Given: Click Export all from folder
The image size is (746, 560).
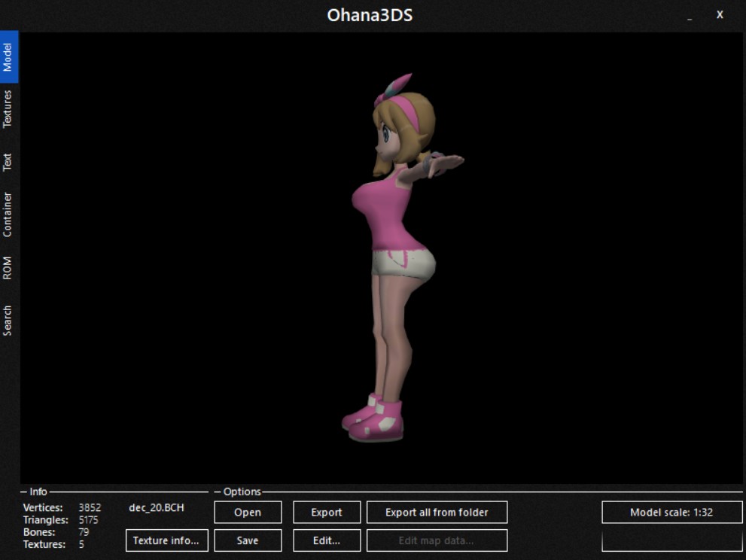Looking at the screenshot, I should (437, 513).
